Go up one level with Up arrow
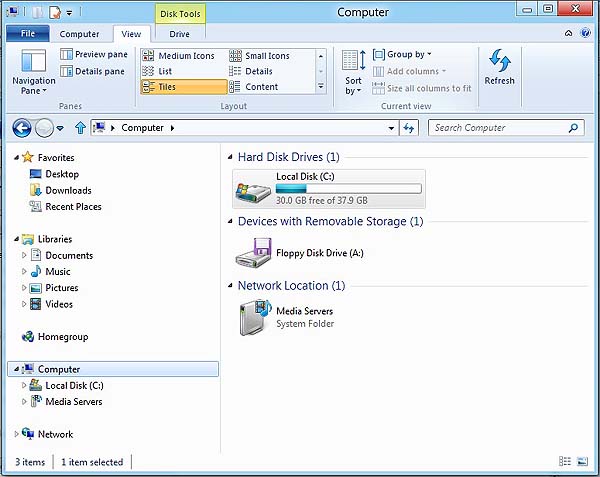The width and height of the screenshot is (600, 477). click(80, 128)
